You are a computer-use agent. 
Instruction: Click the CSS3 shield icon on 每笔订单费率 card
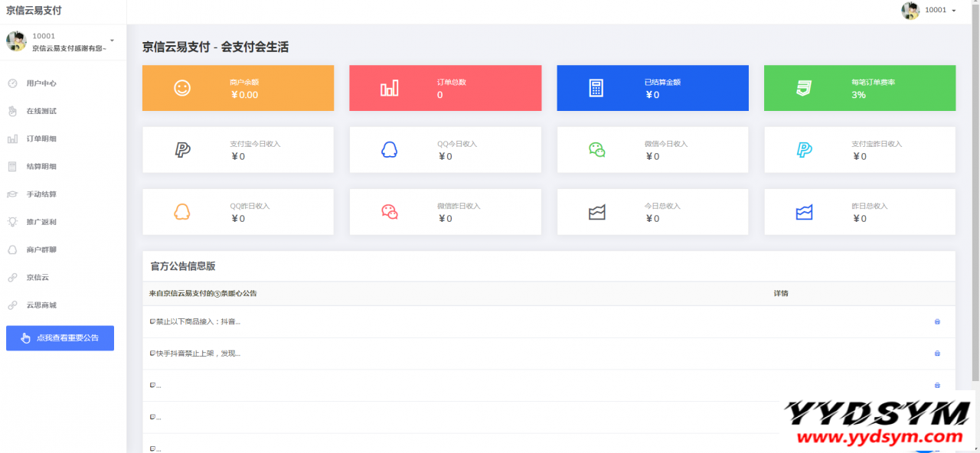point(803,88)
